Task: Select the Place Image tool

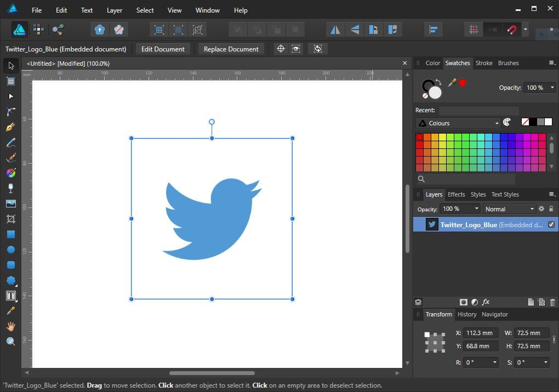Action: 11,204
